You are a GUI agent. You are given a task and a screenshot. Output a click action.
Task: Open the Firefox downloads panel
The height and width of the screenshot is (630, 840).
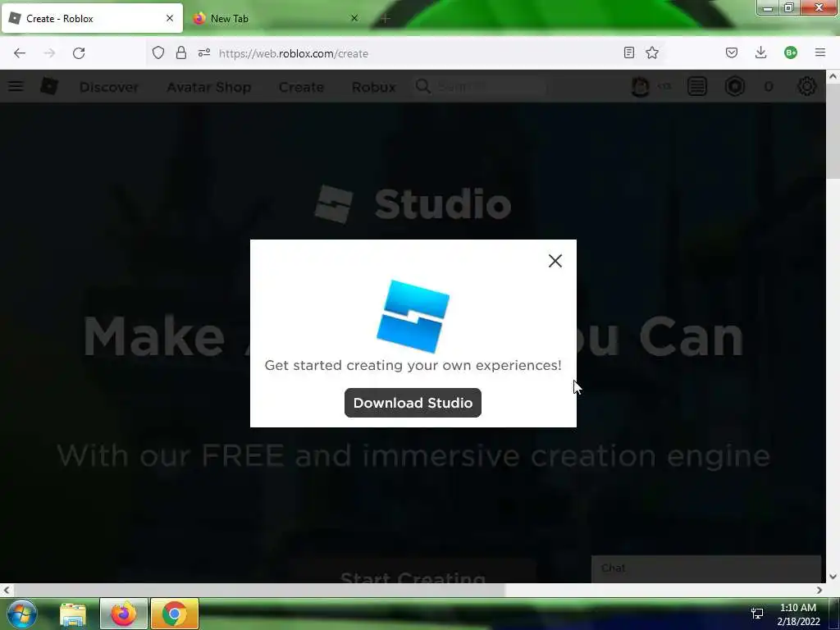pyautogui.click(x=760, y=52)
